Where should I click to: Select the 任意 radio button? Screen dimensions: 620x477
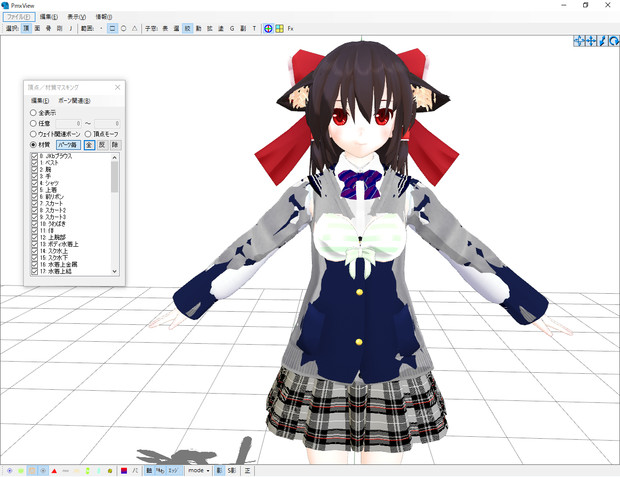(33, 123)
